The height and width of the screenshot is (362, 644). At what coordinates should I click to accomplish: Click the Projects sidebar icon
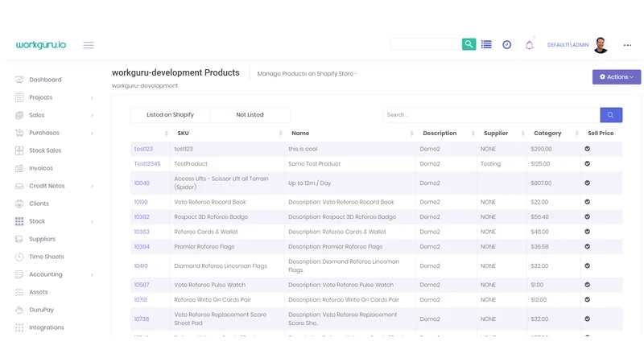click(x=19, y=97)
